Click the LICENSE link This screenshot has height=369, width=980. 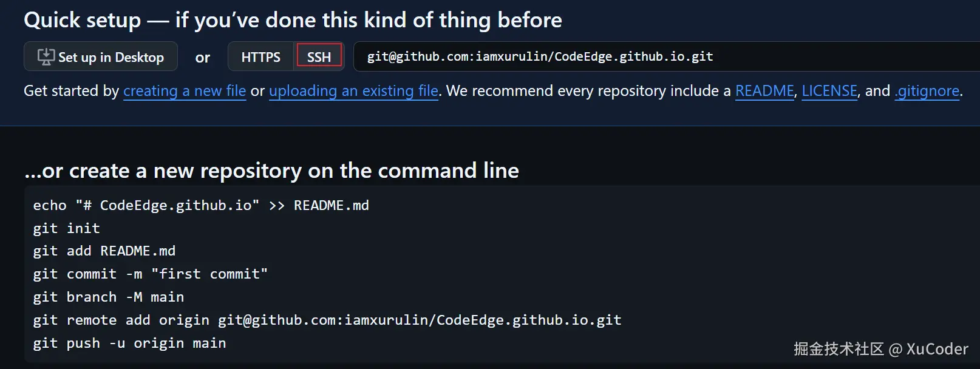pos(829,91)
